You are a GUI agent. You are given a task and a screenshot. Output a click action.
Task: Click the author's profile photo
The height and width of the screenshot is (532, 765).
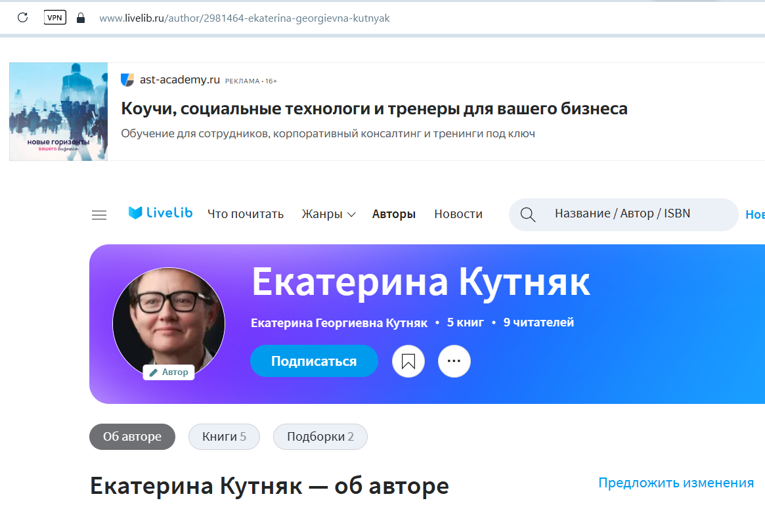coord(169,324)
